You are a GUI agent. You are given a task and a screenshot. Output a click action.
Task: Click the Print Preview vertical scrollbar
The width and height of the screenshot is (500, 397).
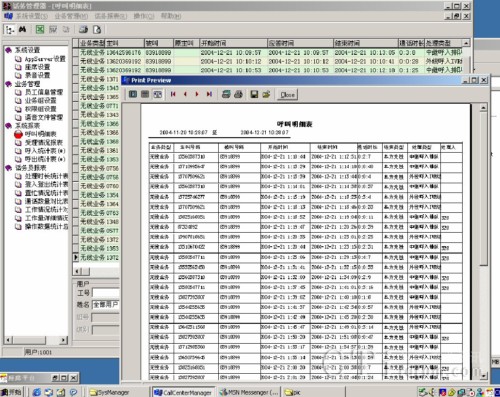click(483, 243)
